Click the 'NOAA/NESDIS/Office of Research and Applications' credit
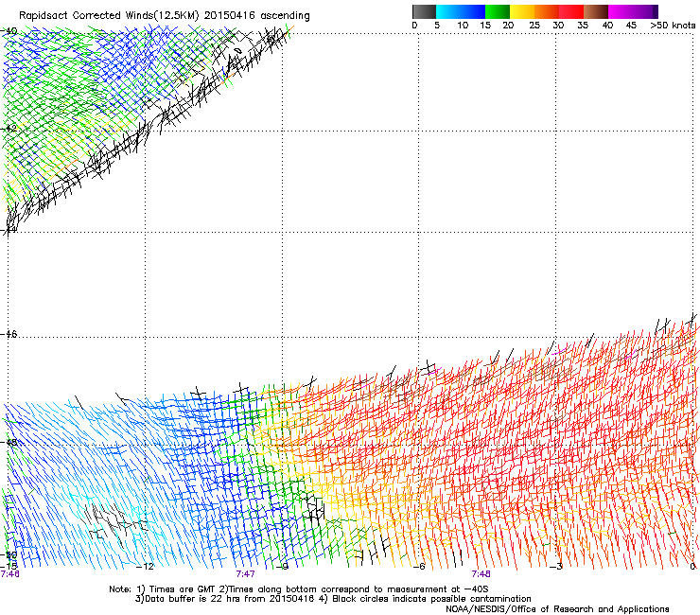The height and width of the screenshot is (615, 700). [557, 609]
